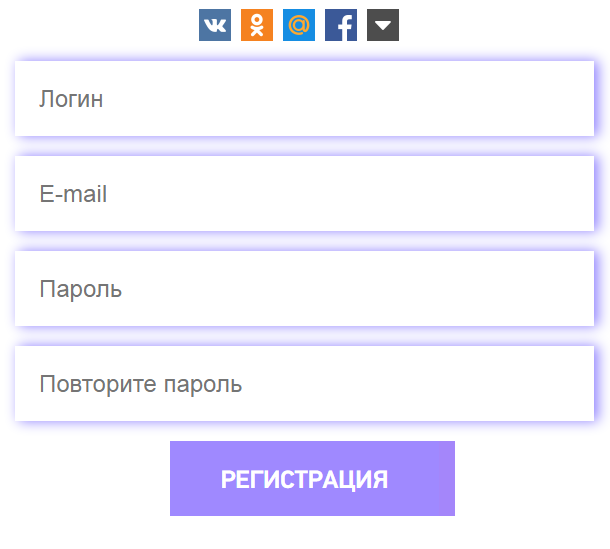Use the blue Mail.ru account icon
The width and height of the screenshot is (610, 549).
299,25
